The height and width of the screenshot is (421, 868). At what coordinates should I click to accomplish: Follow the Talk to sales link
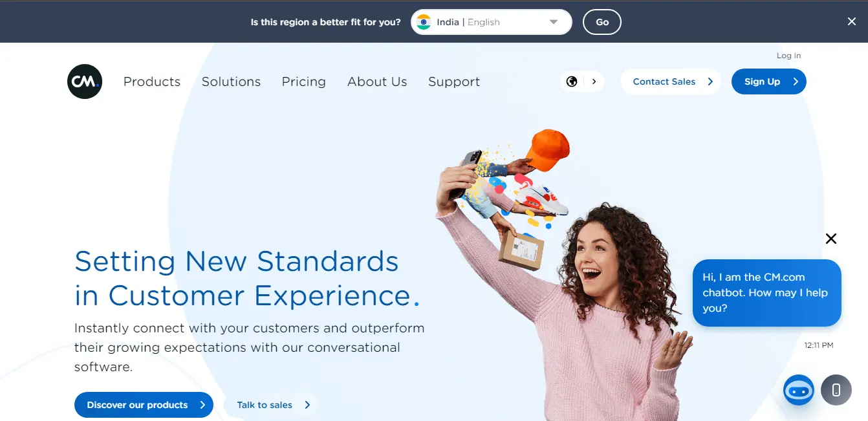(x=270, y=405)
